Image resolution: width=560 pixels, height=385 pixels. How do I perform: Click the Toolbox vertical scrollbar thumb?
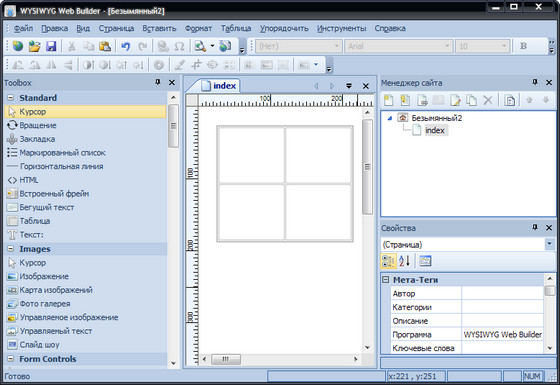[x=173, y=126]
